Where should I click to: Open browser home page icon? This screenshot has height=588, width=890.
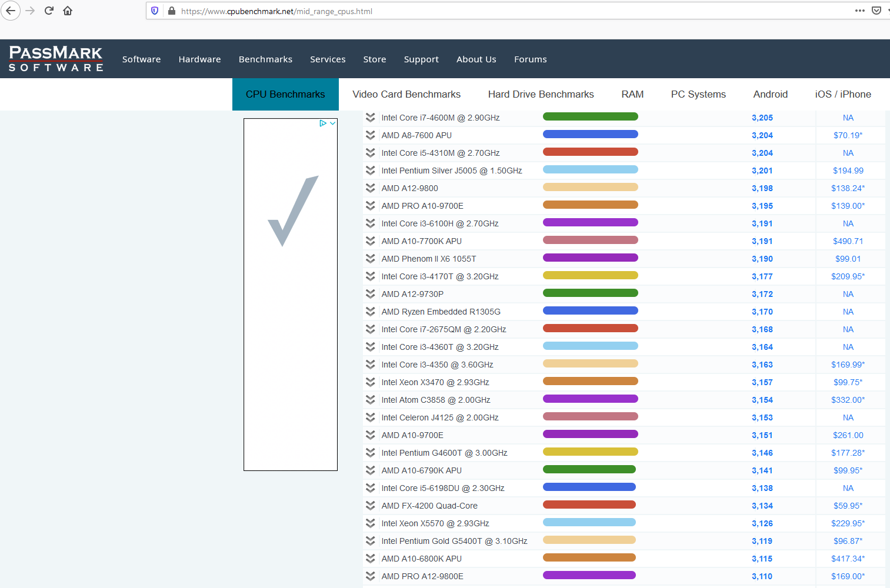(x=68, y=11)
